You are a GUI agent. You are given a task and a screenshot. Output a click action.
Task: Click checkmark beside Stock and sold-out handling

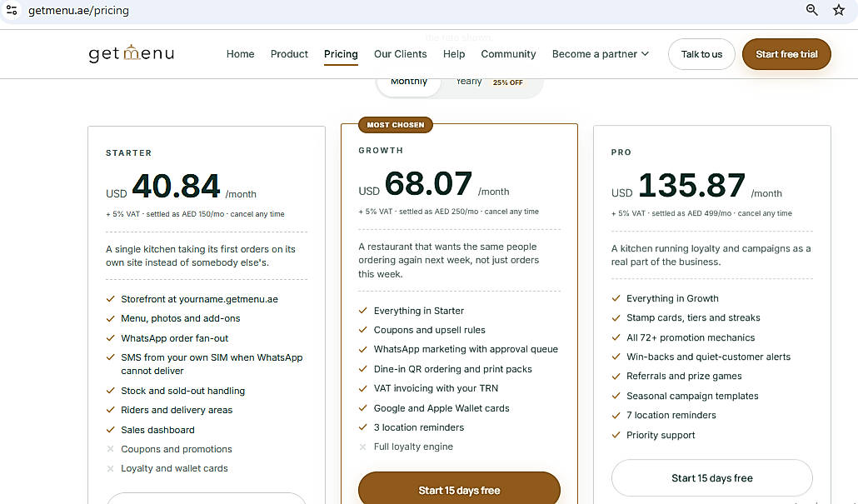110,391
